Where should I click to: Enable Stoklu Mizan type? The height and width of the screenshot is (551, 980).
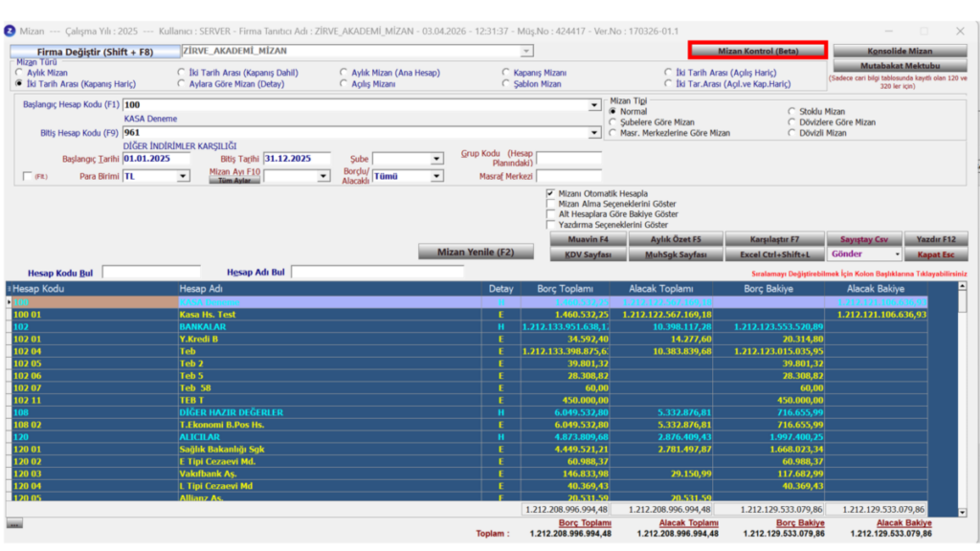[791, 111]
